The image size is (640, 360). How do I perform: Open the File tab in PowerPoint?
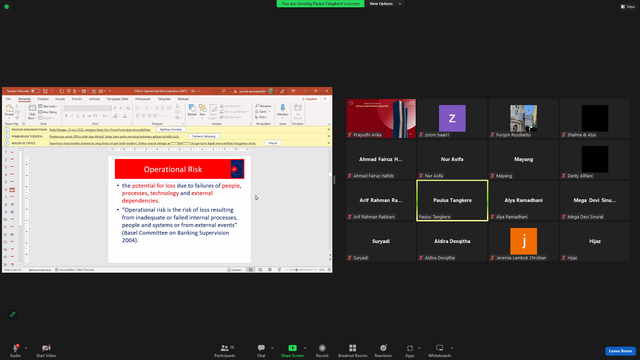click(x=8, y=99)
